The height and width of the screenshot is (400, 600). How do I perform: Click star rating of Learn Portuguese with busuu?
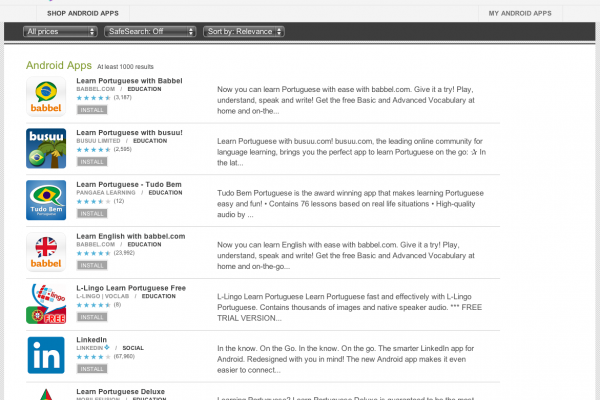coord(94,150)
